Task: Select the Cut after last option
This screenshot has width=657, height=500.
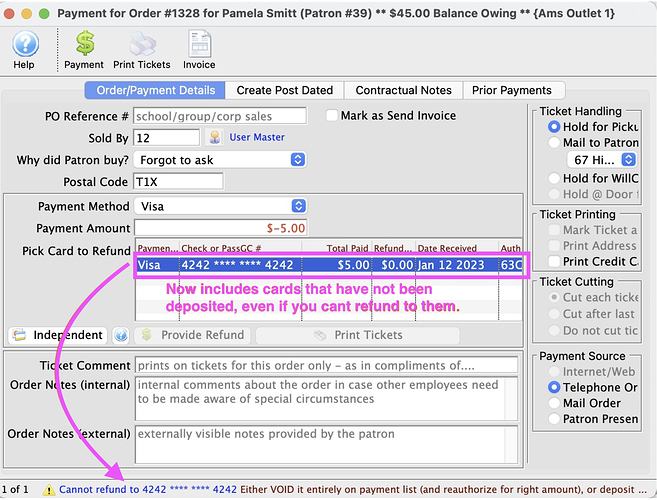Action: pos(554,314)
